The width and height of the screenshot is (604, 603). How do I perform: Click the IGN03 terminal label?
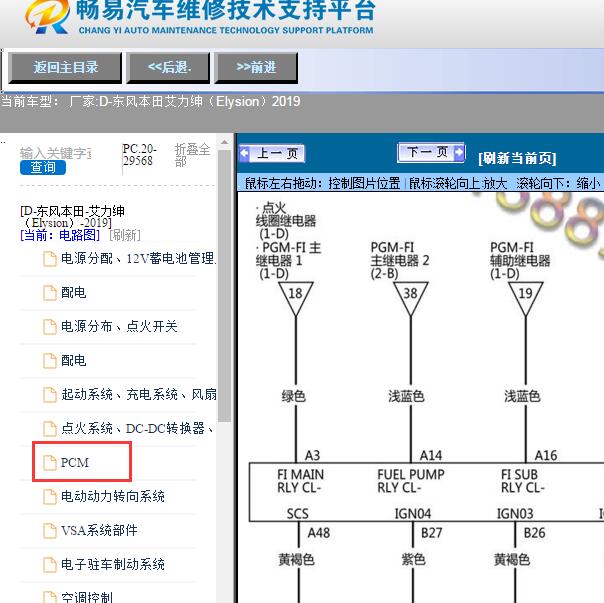tap(515, 514)
